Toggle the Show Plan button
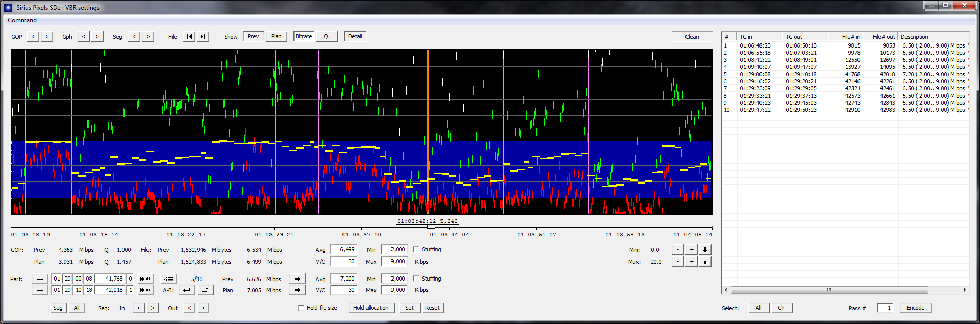The image size is (980, 324). [x=276, y=36]
